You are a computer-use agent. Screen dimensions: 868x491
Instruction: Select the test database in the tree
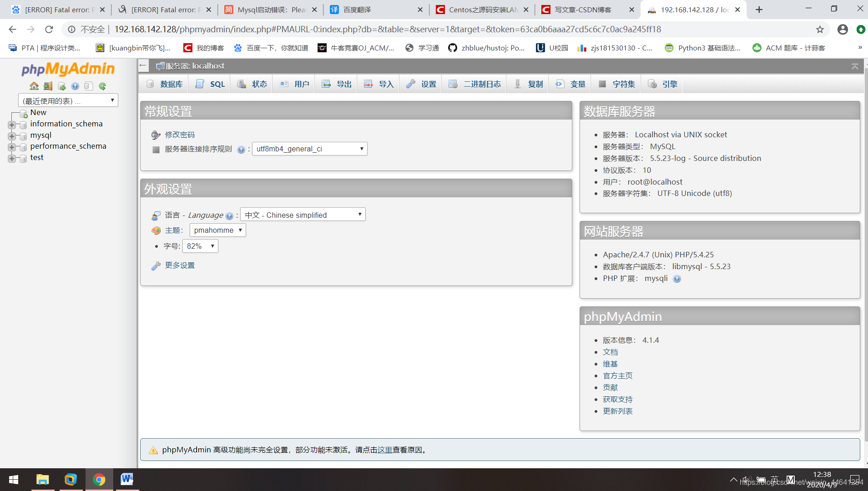pyautogui.click(x=37, y=158)
